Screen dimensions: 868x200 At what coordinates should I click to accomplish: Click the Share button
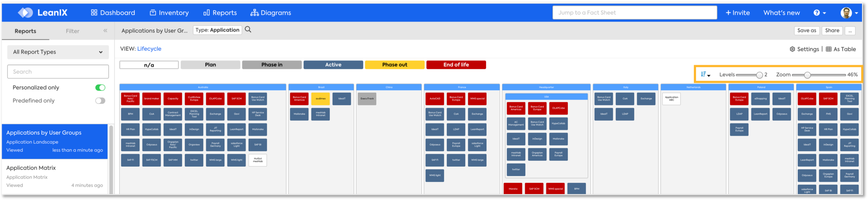[832, 30]
